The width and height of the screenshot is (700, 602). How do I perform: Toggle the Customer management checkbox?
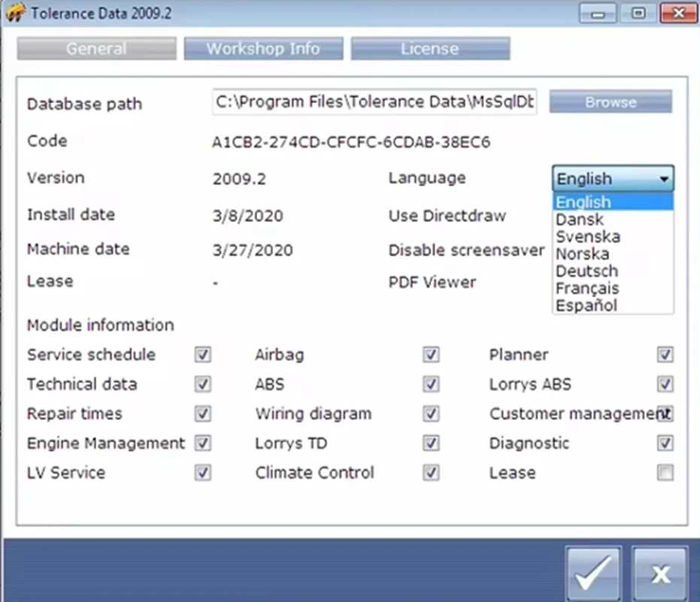coord(665,413)
